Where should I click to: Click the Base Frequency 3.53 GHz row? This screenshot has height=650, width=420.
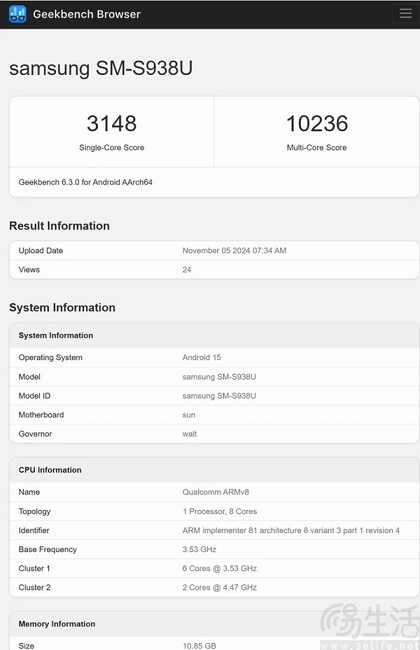pos(214,549)
